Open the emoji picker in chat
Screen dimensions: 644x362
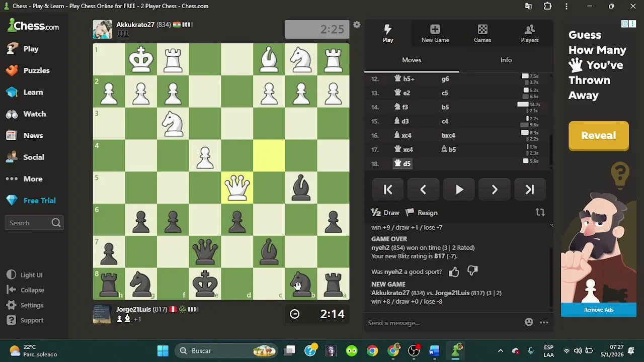[x=529, y=322]
